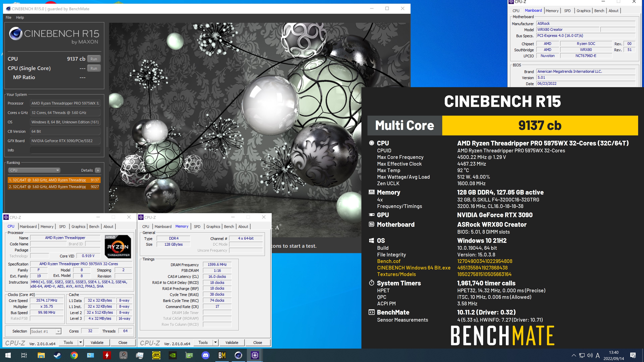
Task: Open the green circuit board taskbar icon
Action: click(189, 355)
